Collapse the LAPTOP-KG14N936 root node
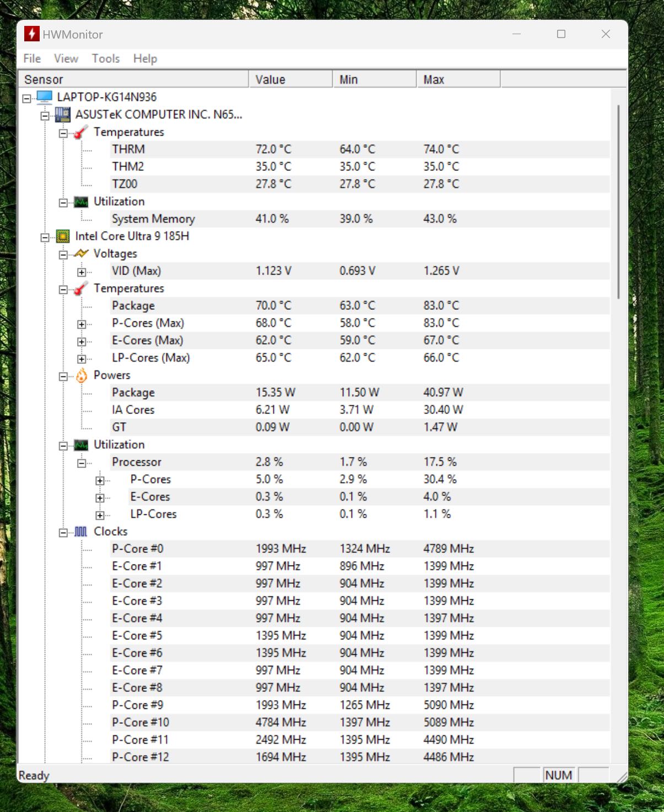664x812 pixels. tap(26, 98)
